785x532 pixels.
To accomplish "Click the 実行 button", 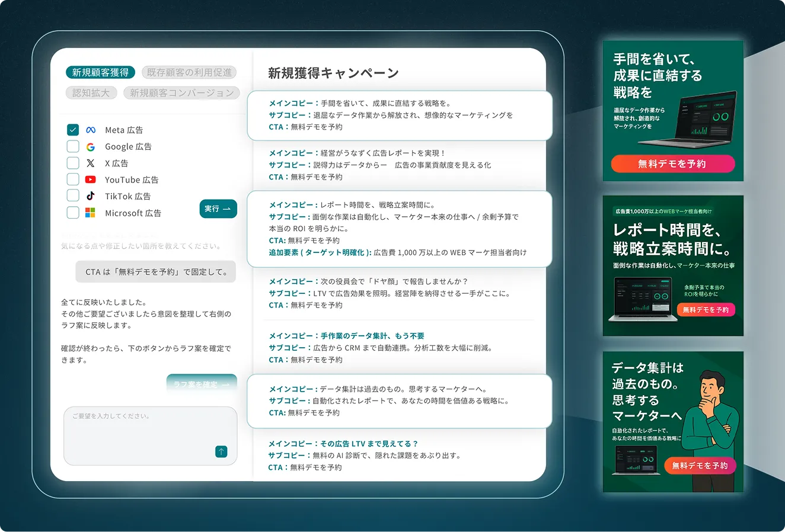I will point(218,209).
